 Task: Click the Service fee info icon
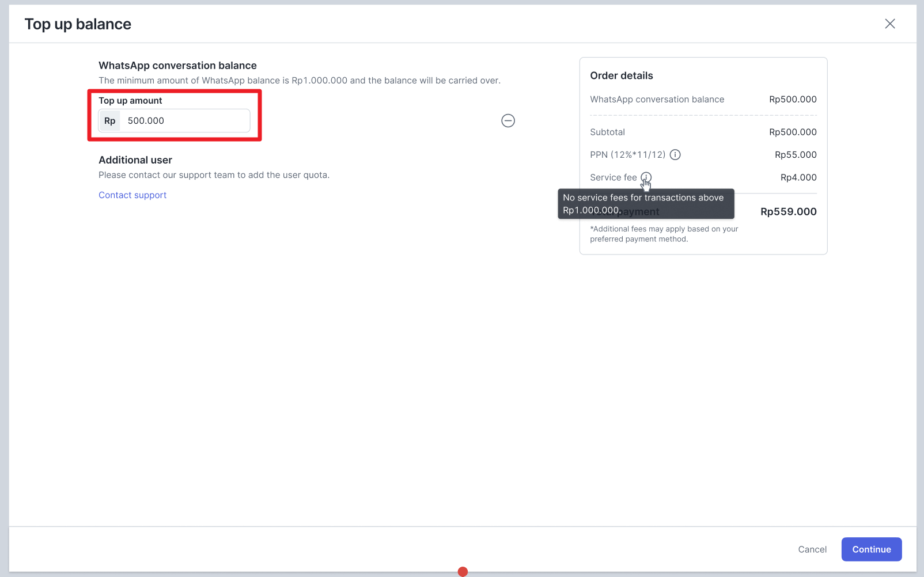tap(646, 177)
